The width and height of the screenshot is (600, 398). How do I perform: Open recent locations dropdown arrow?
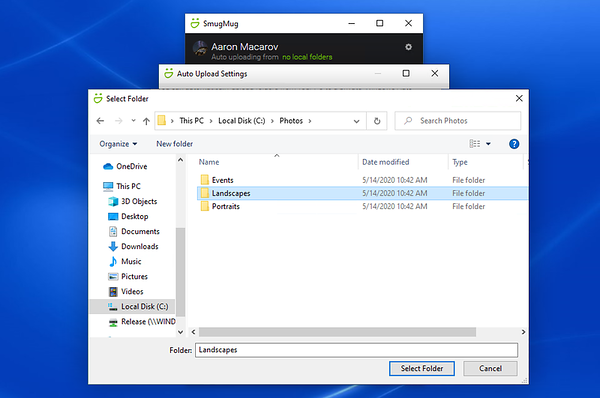point(133,121)
